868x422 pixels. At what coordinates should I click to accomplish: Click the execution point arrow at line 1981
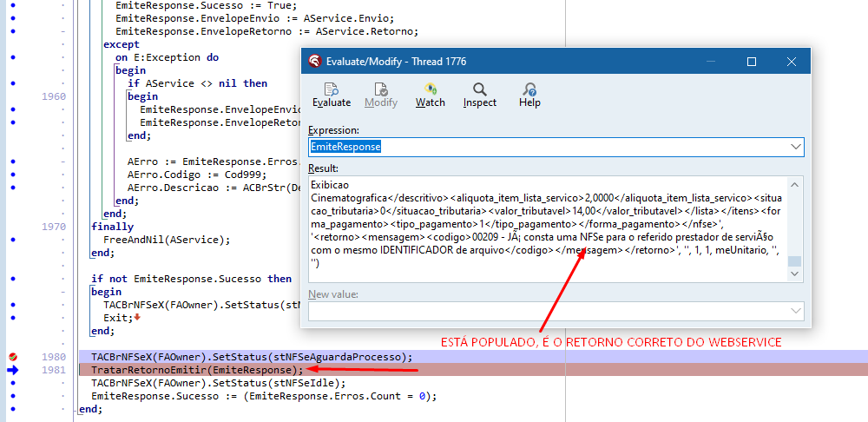coord(13,370)
